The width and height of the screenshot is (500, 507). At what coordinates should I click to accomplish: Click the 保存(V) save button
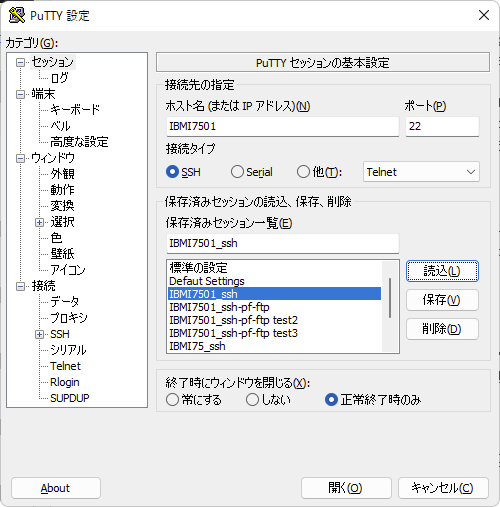point(442,300)
